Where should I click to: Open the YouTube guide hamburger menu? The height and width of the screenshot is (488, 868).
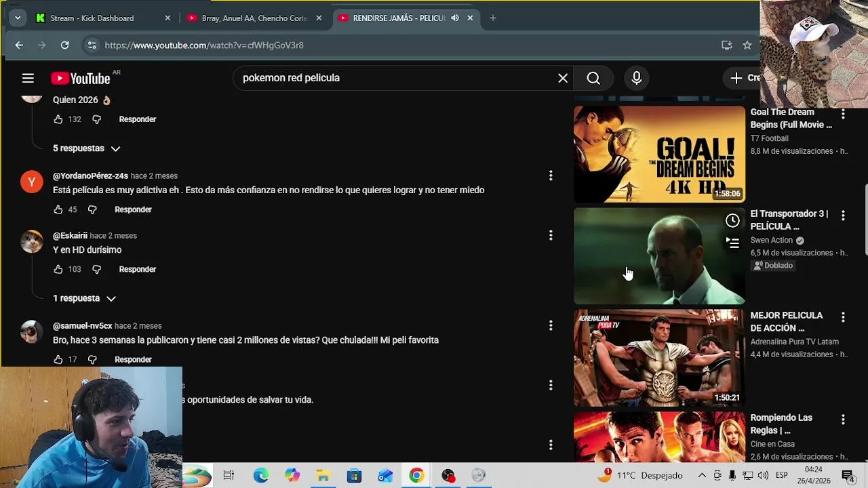click(28, 79)
